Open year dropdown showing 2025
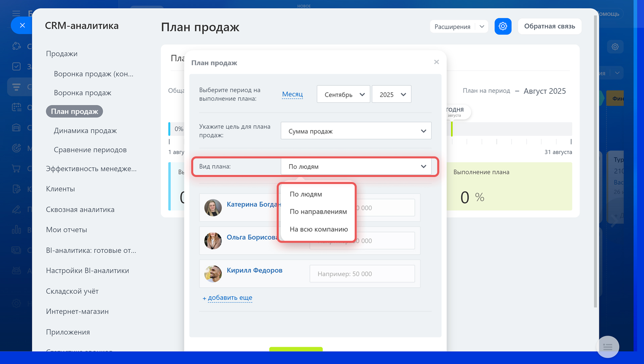 click(x=391, y=94)
